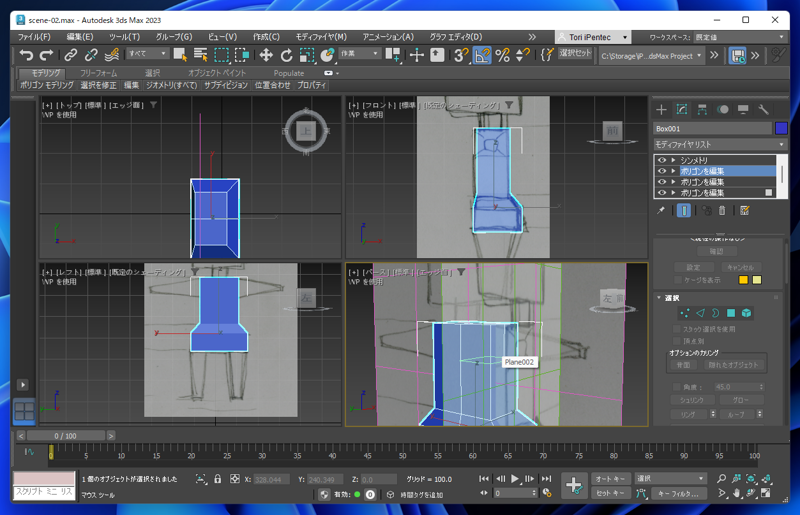Enable スタック選択を使用 checkbox
Screen dimensions: 800x515
[677, 329]
